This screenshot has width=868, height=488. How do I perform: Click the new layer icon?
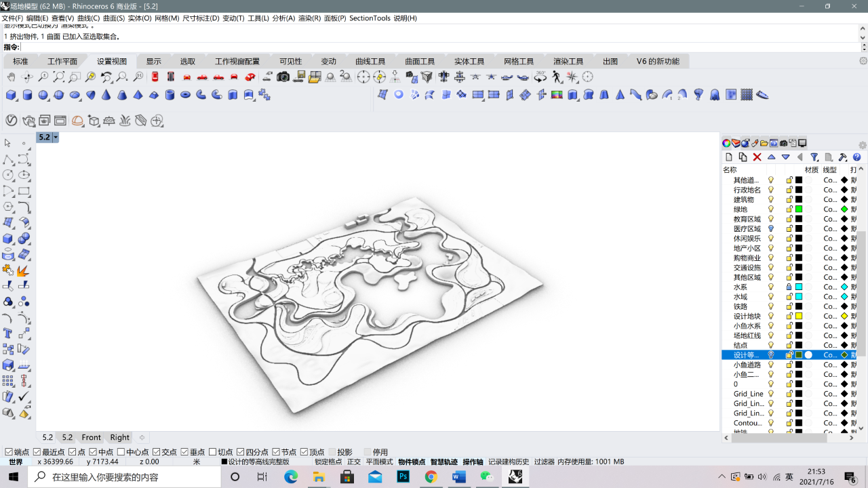(729, 157)
